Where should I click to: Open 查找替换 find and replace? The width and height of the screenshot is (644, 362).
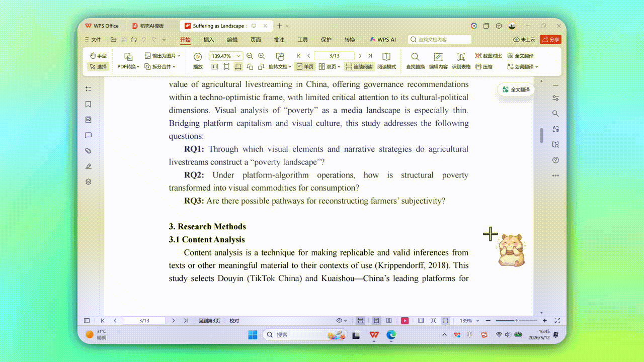tap(415, 60)
